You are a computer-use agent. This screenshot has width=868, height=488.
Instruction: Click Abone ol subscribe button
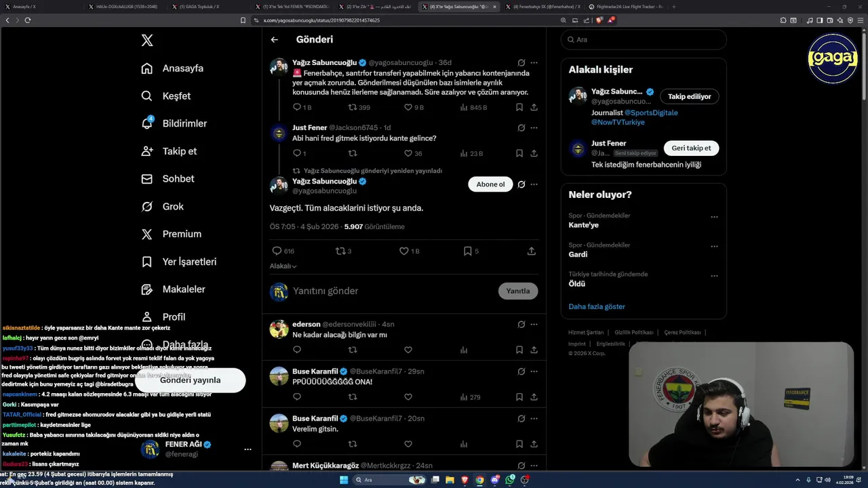[490, 184]
